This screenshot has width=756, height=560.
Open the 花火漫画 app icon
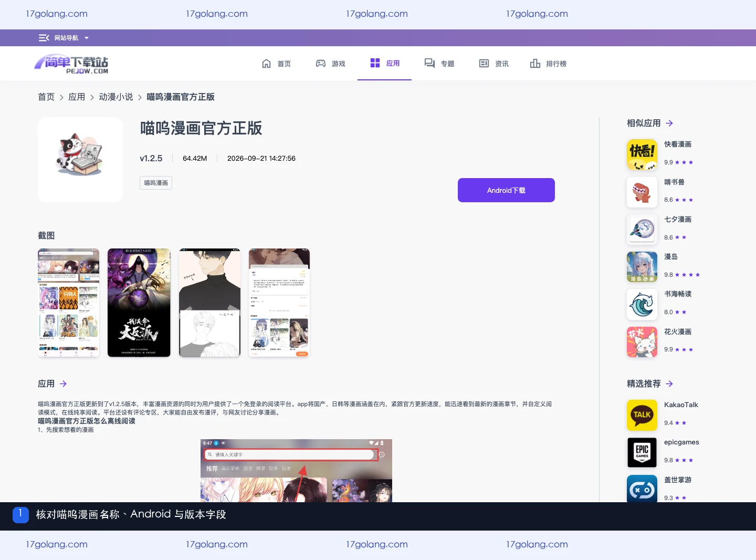pyautogui.click(x=642, y=342)
